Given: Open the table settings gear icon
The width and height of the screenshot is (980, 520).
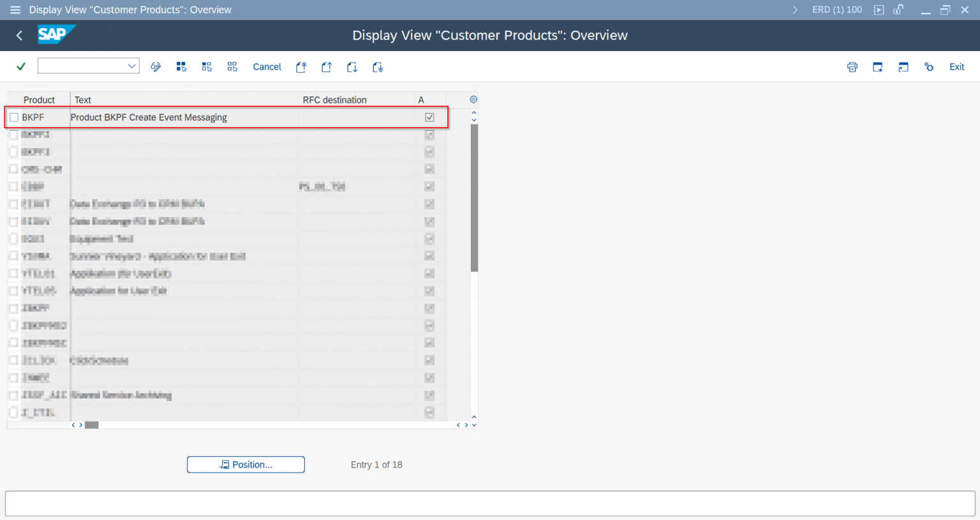Looking at the screenshot, I should pos(473,100).
